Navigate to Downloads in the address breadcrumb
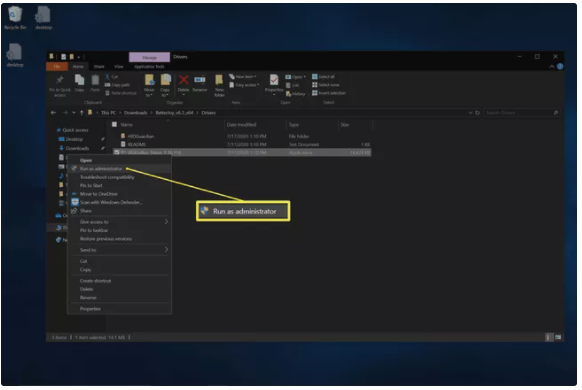This screenshot has height=390, width=582. pyautogui.click(x=135, y=113)
